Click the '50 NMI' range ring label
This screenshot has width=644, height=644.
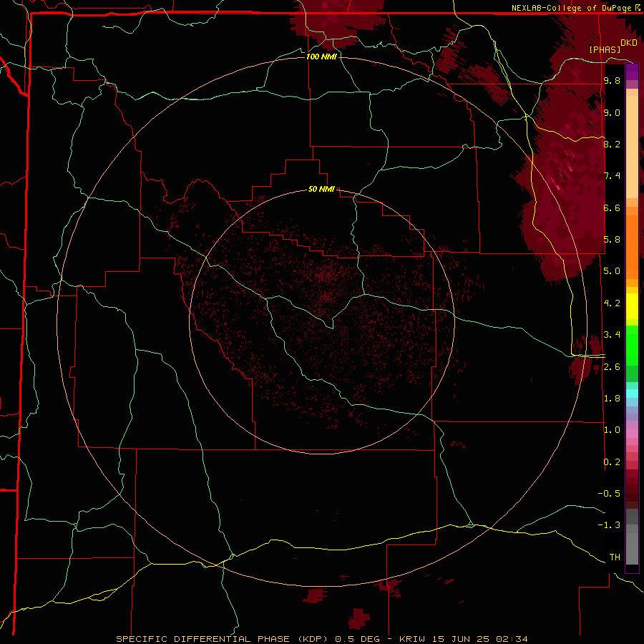[x=321, y=189]
